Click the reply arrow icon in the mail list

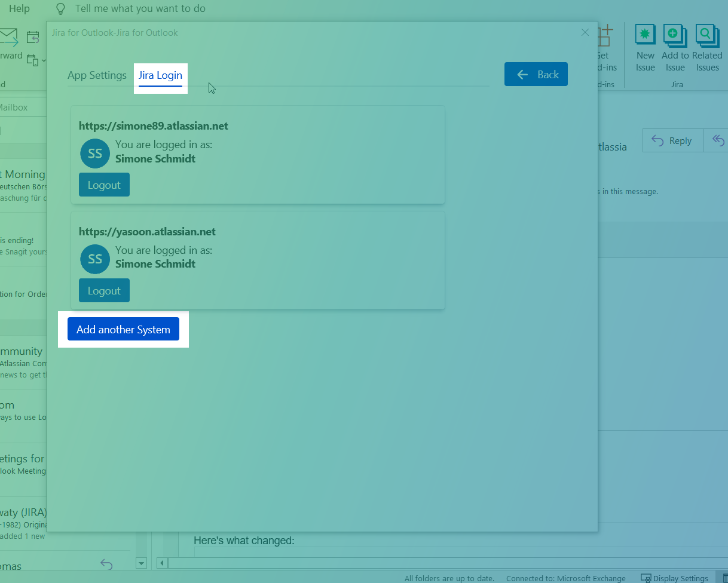106,564
